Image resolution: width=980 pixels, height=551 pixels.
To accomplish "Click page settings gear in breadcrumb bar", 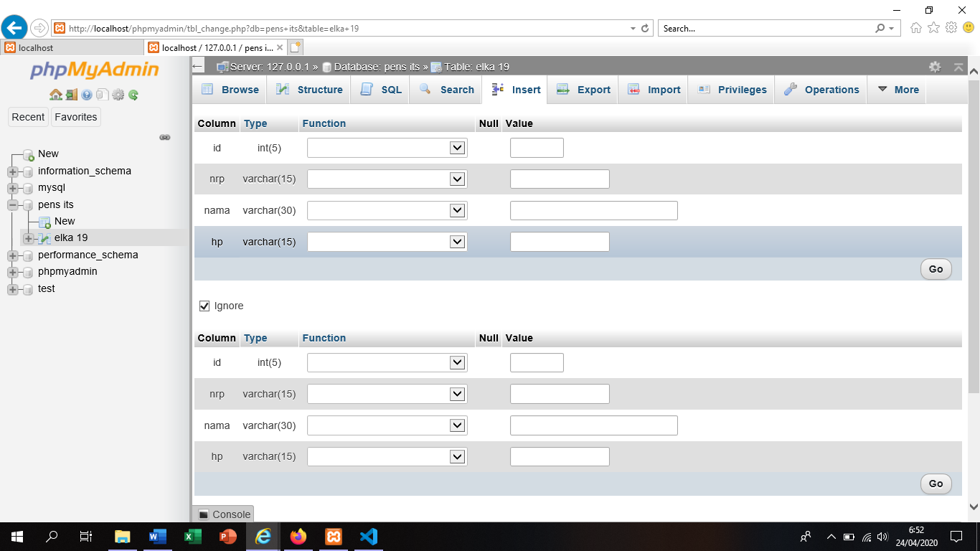I will [935, 67].
